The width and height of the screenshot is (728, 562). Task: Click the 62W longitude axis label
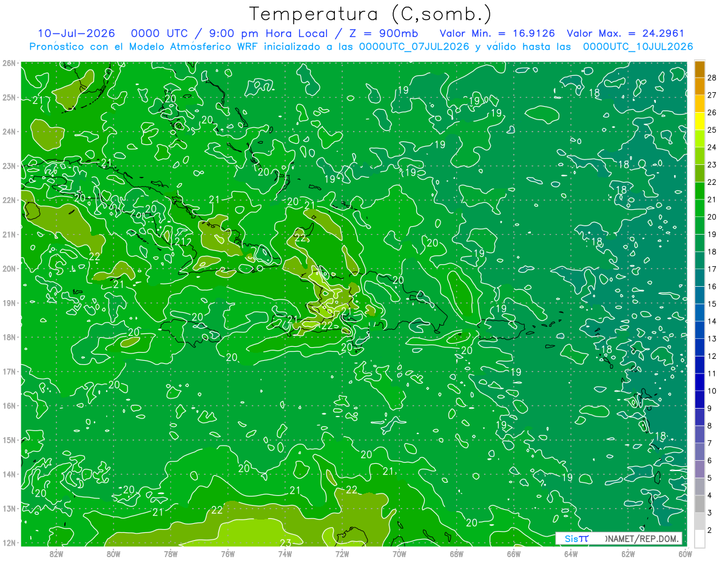tap(629, 553)
